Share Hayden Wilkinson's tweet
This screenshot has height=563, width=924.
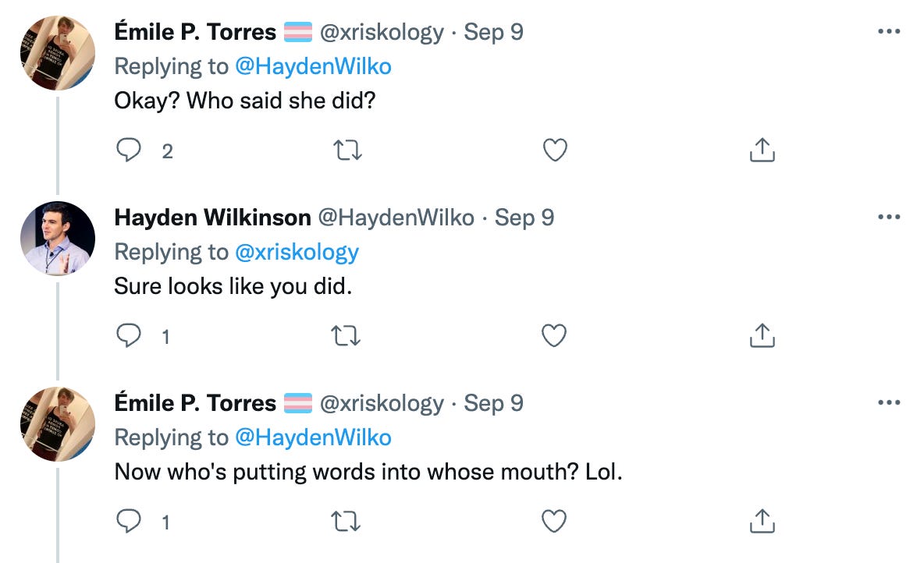(x=761, y=335)
